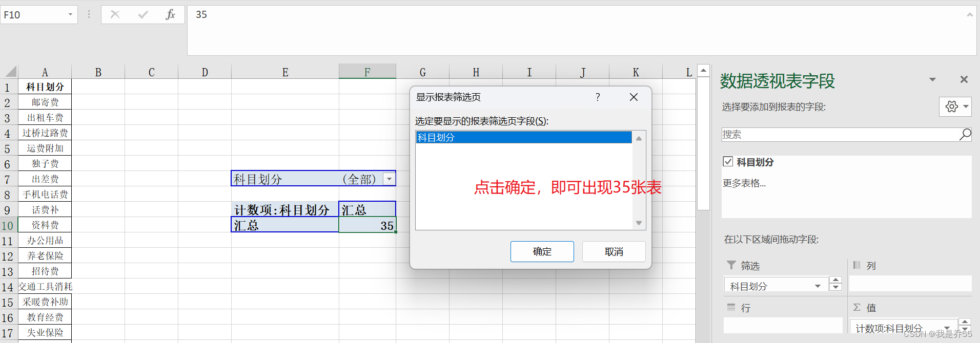980x343 pixels.
Task: Select column F header
Action: click(367, 72)
